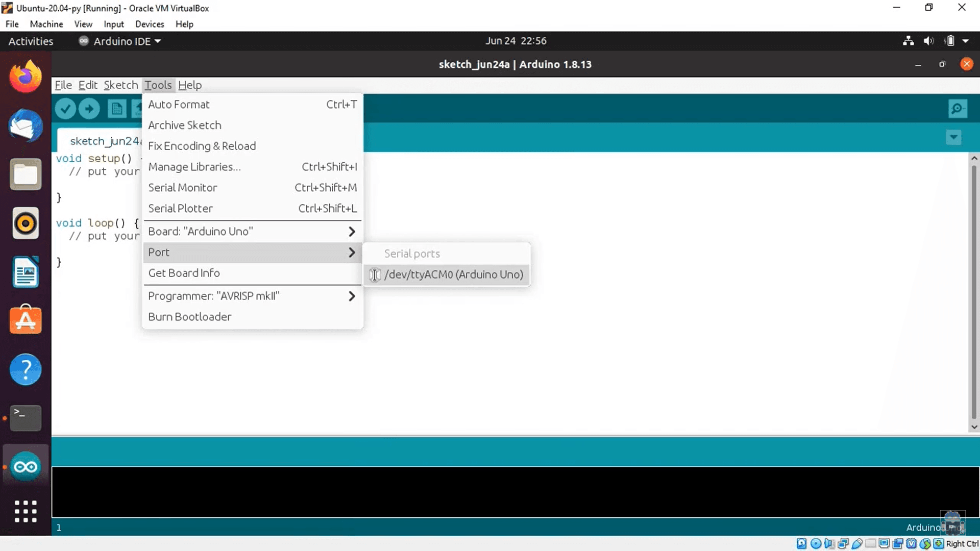Screen dimensions: 980x551
Task: Open LibreOffice Writer from the dock
Action: point(26,272)
